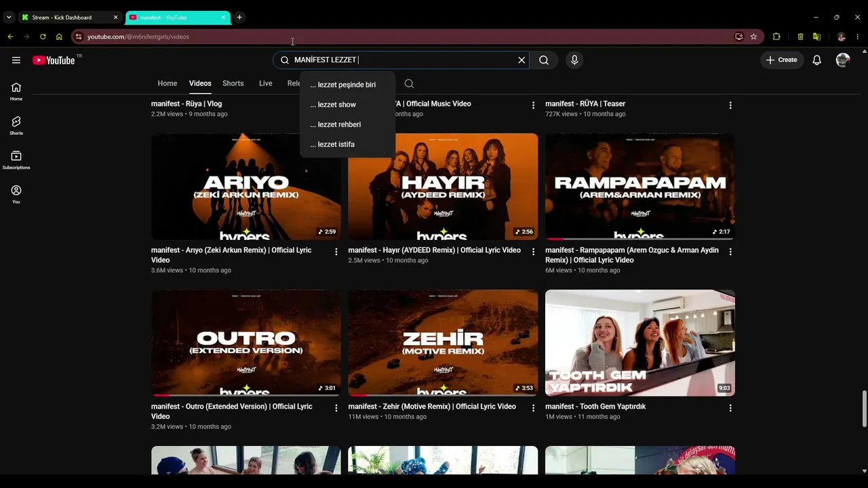Image resolution: width=868 pixels, height=488 pixels.
Task: Open the browser three-dot menu
Action: click(x=858, y=37)
